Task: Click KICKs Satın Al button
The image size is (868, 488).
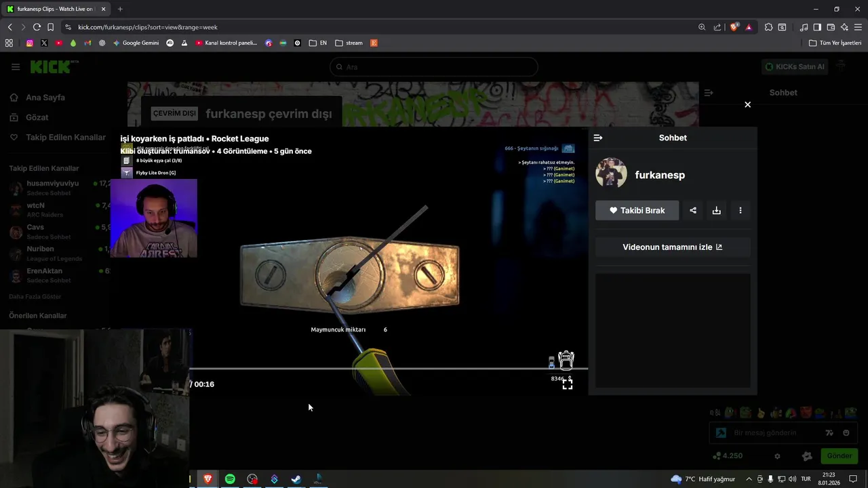Action: click(794, 66)
